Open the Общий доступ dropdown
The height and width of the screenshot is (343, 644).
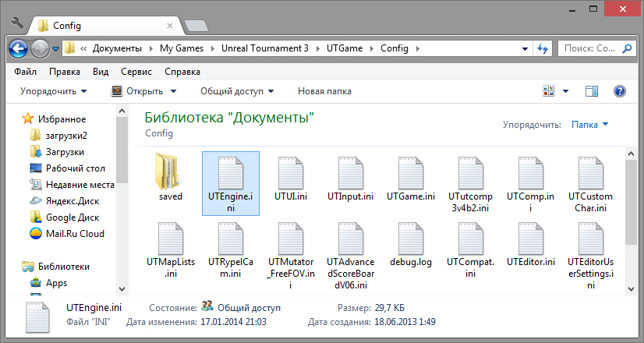237,91
